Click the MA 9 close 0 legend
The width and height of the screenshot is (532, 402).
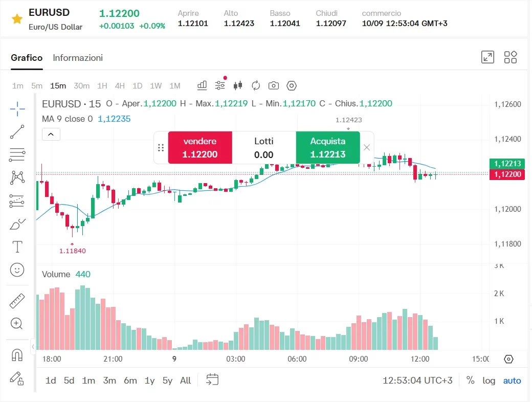click(86, 119)
